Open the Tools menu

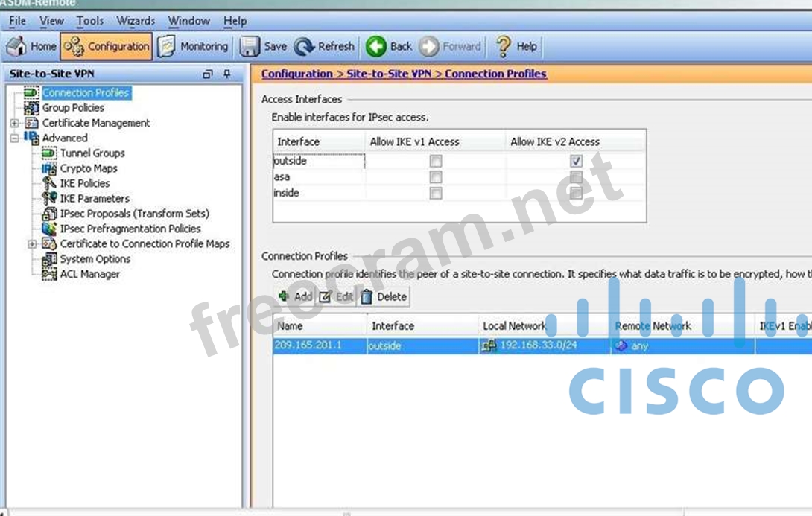[90, 21]
